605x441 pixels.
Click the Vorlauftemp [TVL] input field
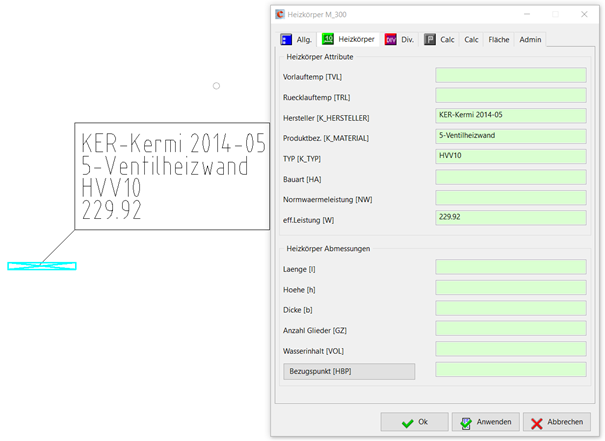click(x=511, y=75)
